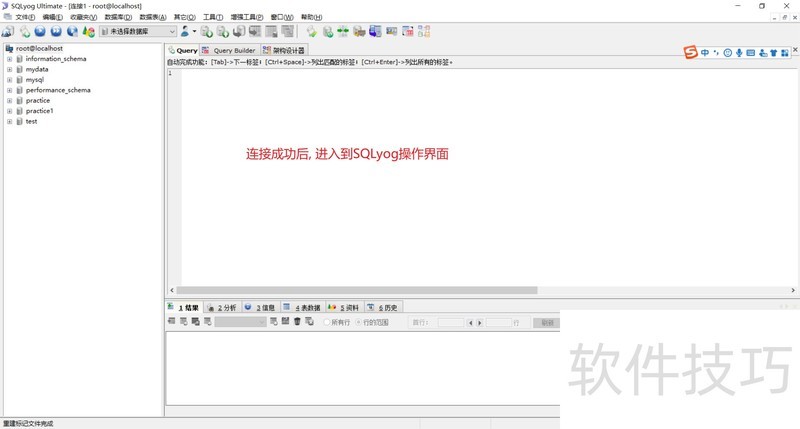Expand the mysql database node
Image resolution: width=800 pixels, height=429 pixels.
click(9, 80)
